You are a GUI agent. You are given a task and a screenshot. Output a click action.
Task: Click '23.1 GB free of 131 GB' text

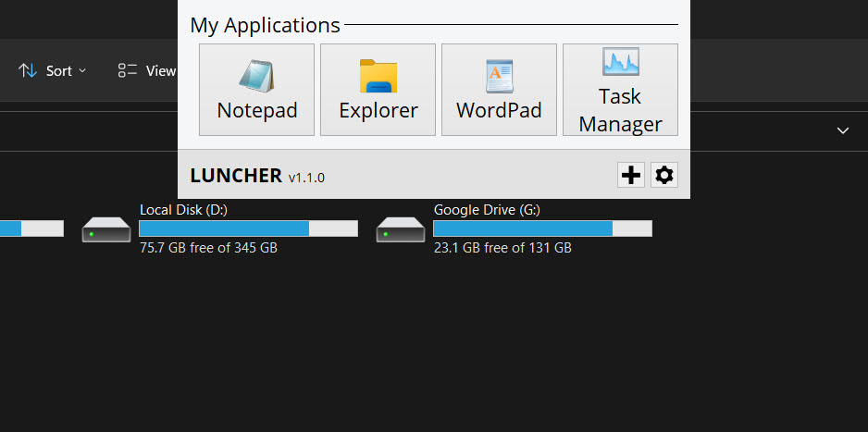(x=502, y=248)
